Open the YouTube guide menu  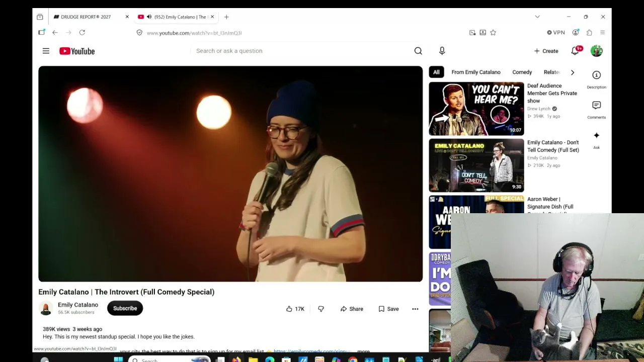(x=46, y=51)
